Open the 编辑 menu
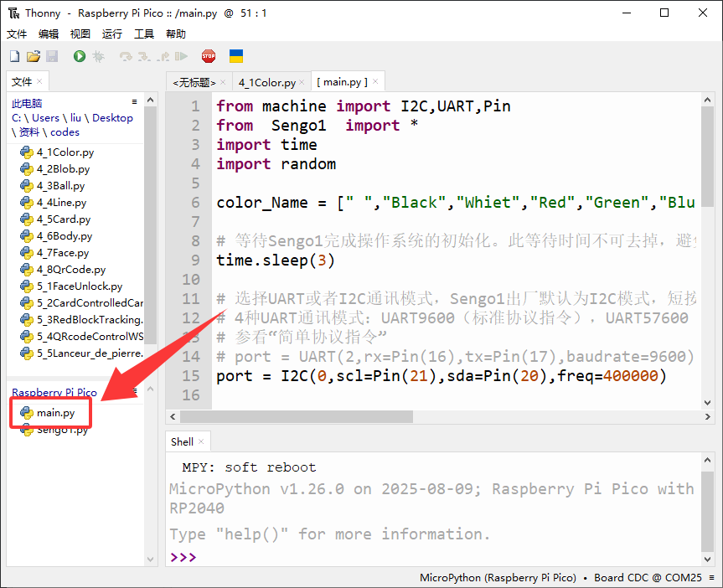The height and width of the screenshot is (588, 723). [49, 34]
